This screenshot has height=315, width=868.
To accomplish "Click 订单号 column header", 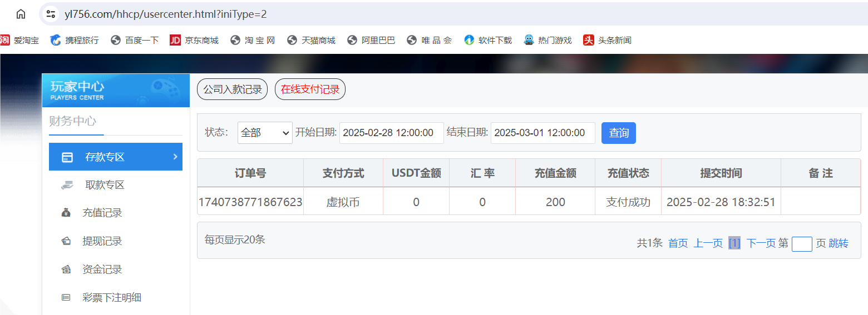I will [250, 173].
